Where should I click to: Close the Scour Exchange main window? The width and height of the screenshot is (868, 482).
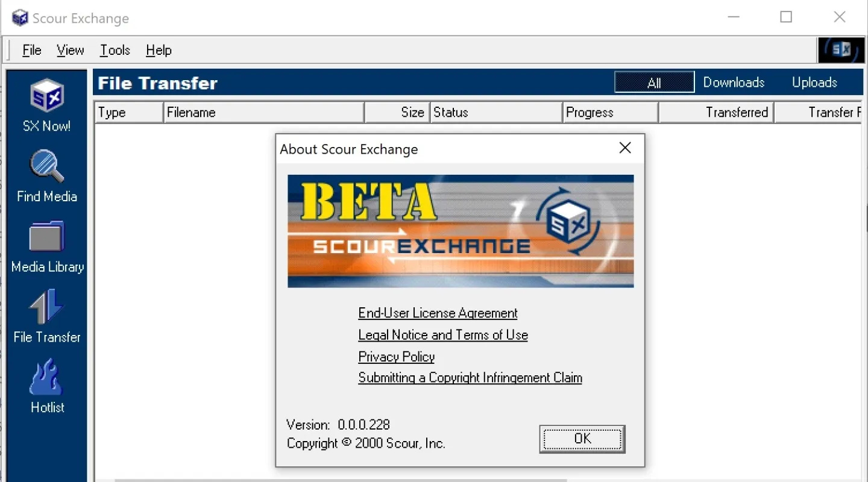pos(839,17)
